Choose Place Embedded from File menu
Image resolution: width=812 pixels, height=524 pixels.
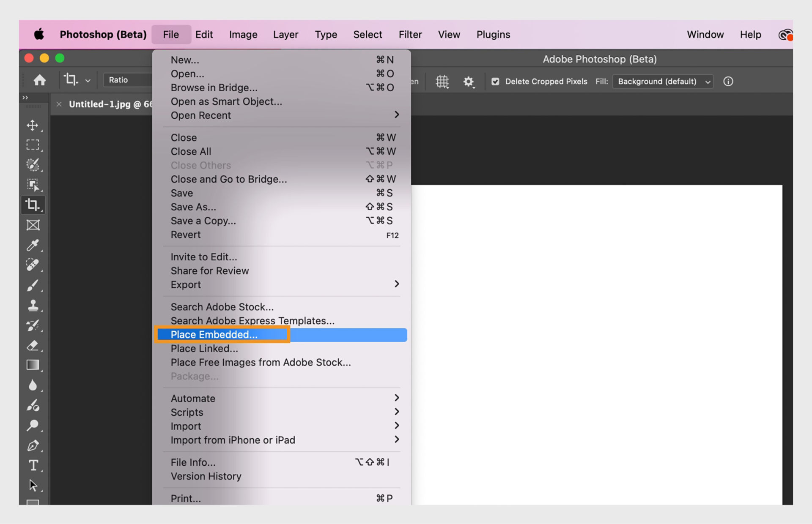click(214, 334)
